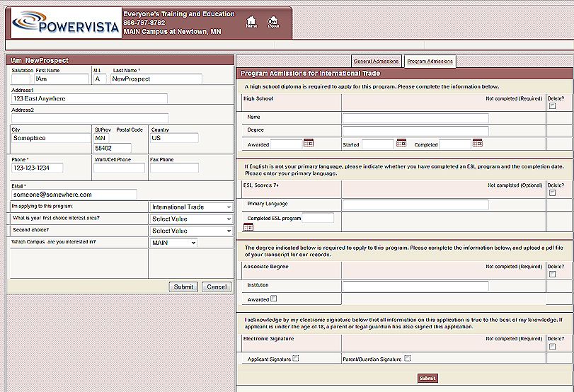
Task: Click the EMail field
Action: [x=74, y=195]
